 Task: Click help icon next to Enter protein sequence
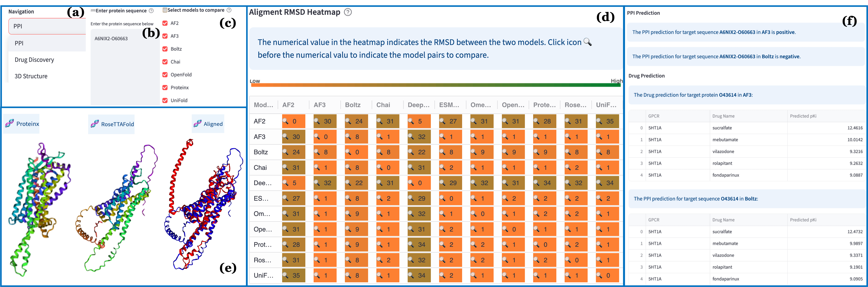[x=151, y=11]
